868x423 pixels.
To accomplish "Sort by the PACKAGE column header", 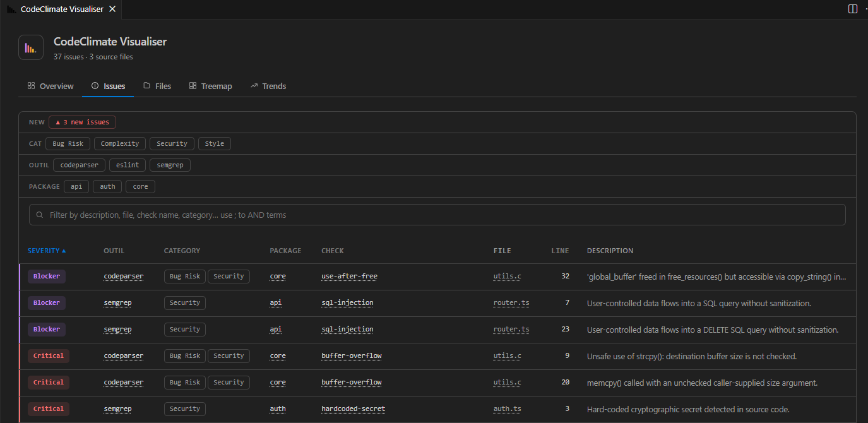I will tap(285, 251).
